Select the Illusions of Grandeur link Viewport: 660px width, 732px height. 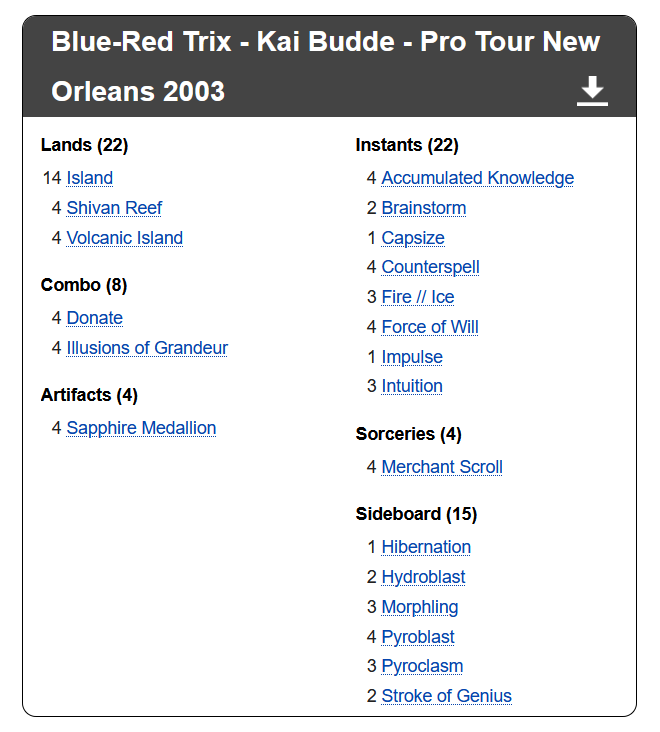(x=147, y=348)
